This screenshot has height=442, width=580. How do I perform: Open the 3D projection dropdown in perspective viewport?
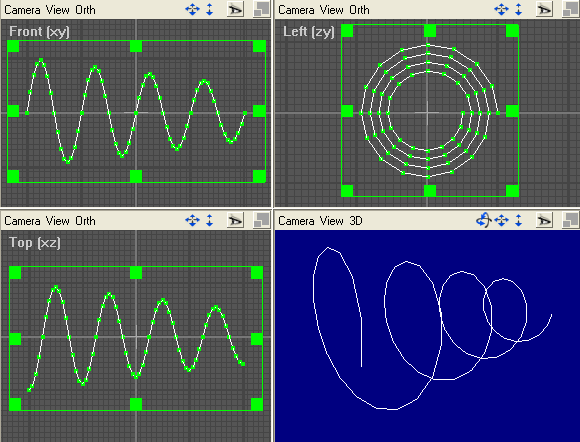point(356,221)
